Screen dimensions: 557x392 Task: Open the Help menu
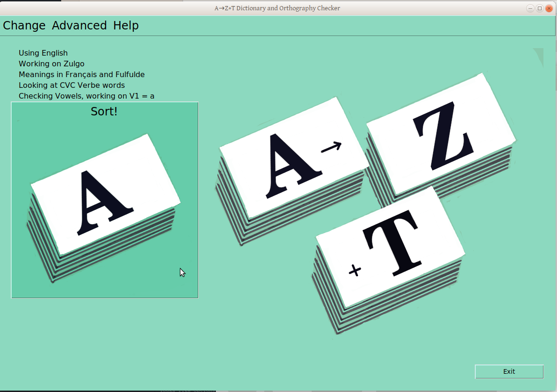tap(126, 26)
